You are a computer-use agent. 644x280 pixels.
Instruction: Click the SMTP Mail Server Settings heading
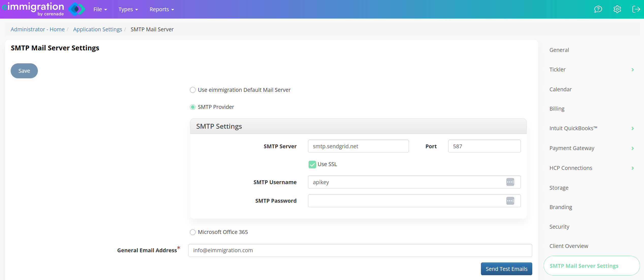pos(55,48)
